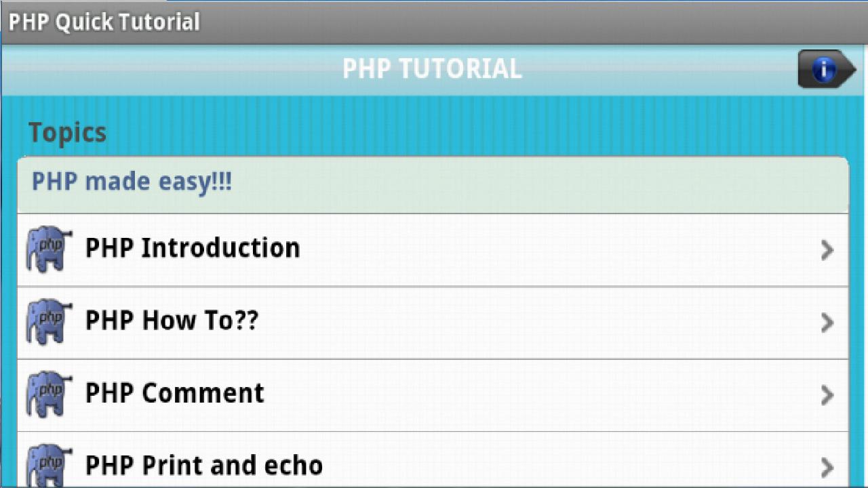The height and width of the screenshot is (488, 868).
Task: Tap the PHP made easy!!! list header
Action: [132, 182]
